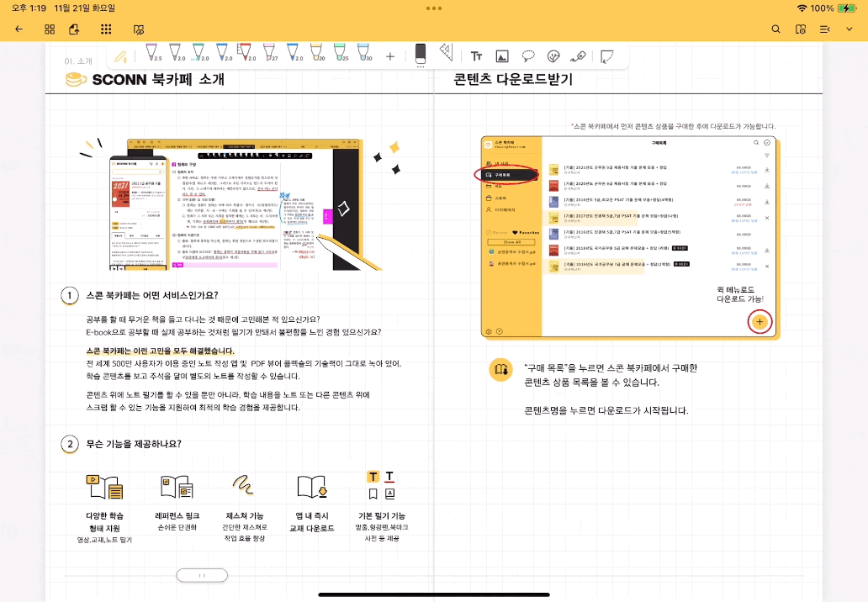Viewport: 868px width, 602px height.
Task: Tap the yellow book icon beside 구매 목록 text
Action: click(x=501, y=370)
